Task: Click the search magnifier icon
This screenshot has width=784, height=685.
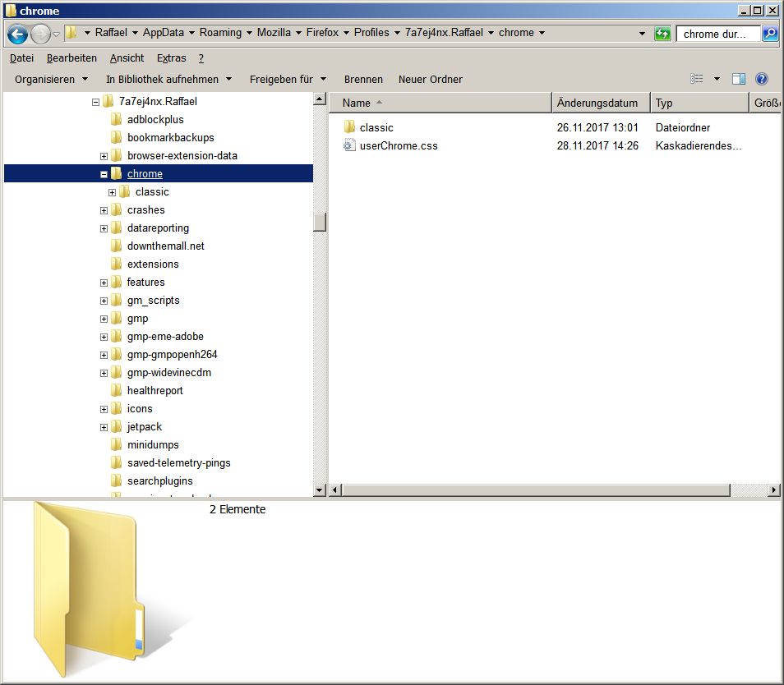Action: coord(771,34)
